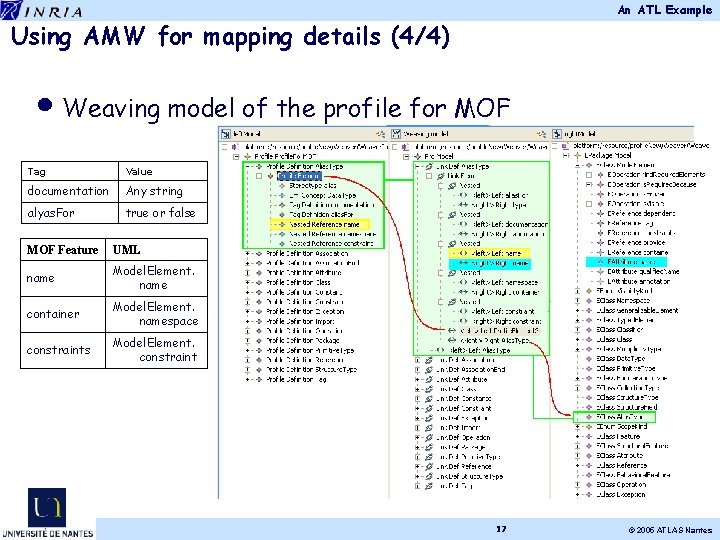Click the Left Model panel icon
720x540 pixels.
[x=226, y=134]
